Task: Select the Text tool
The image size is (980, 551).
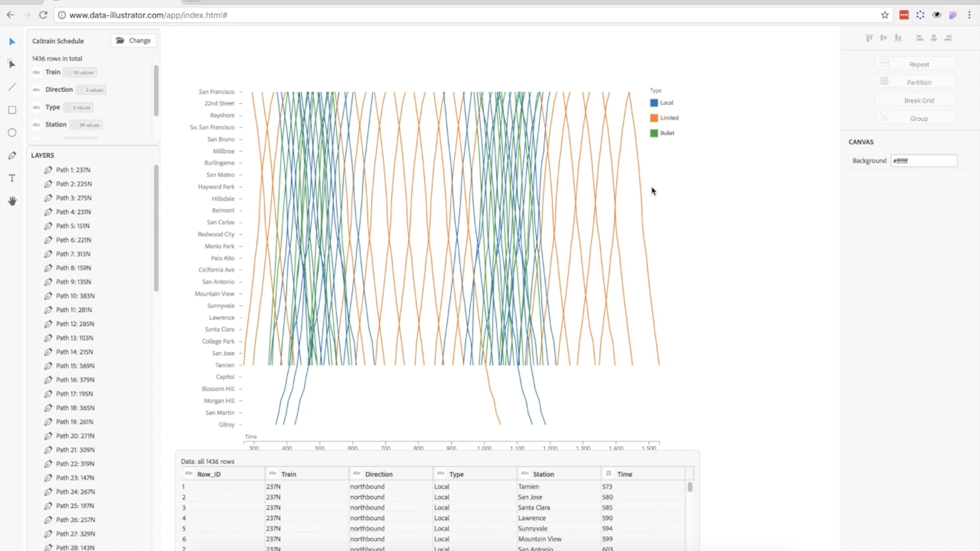Action: pos(12,178)
